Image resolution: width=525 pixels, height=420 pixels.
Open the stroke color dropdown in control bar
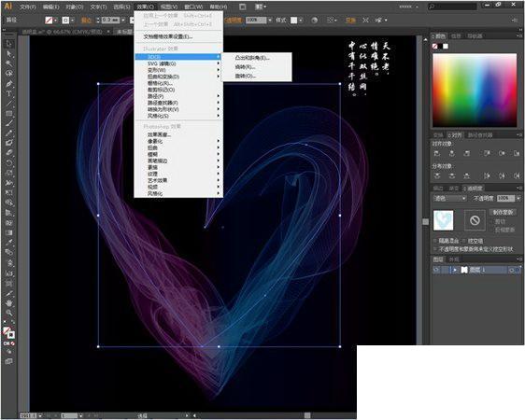click(x=73, y=21)
